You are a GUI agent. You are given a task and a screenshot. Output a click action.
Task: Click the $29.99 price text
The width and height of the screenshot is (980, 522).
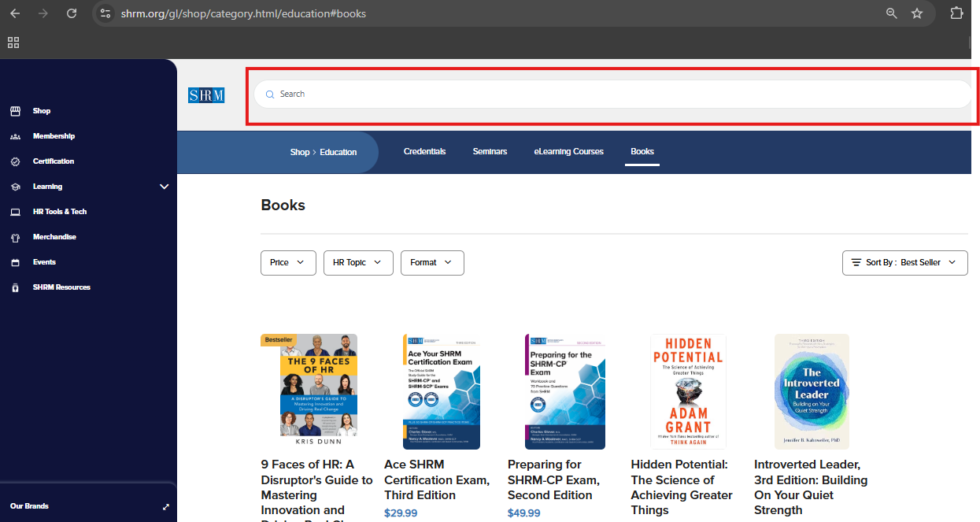(x=401, y=513)
